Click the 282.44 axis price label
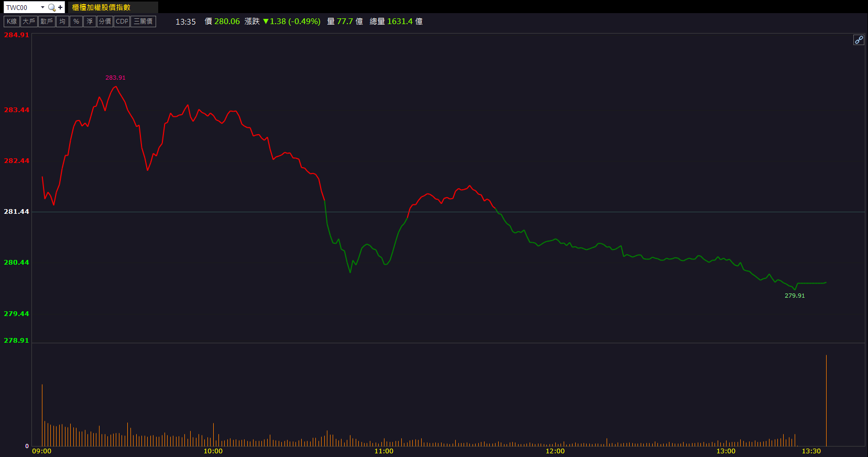The height and width of the screenshot is (457, 868). coord(17,161)
